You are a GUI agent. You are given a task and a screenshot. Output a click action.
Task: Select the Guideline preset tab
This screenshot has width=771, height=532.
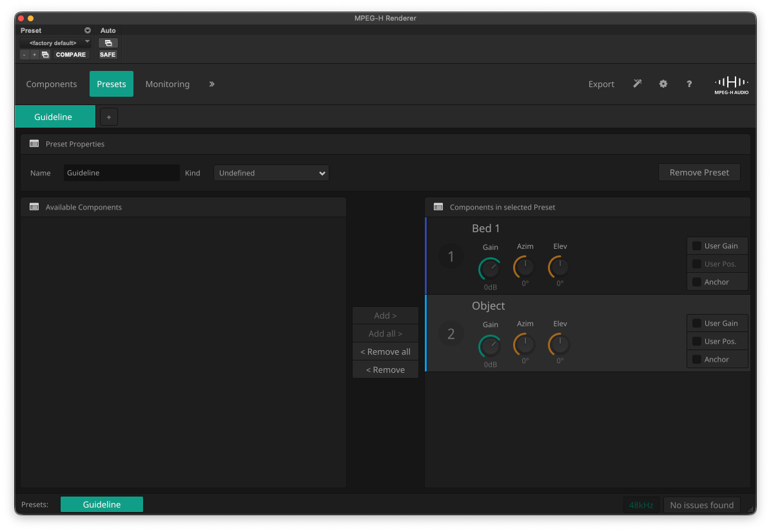click(55, 117)
